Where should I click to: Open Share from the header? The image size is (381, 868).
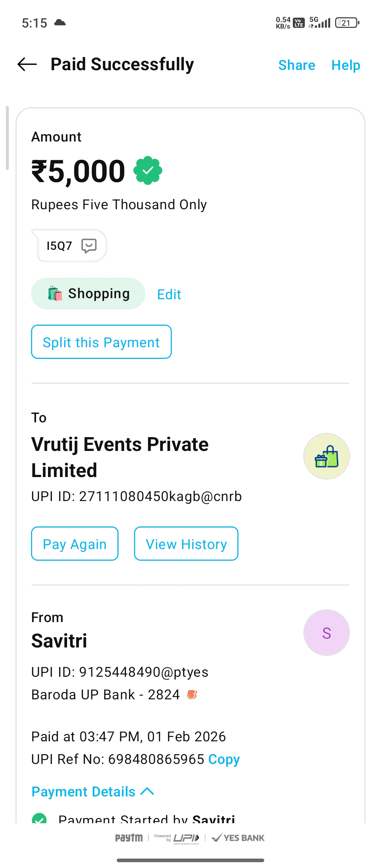297,65
